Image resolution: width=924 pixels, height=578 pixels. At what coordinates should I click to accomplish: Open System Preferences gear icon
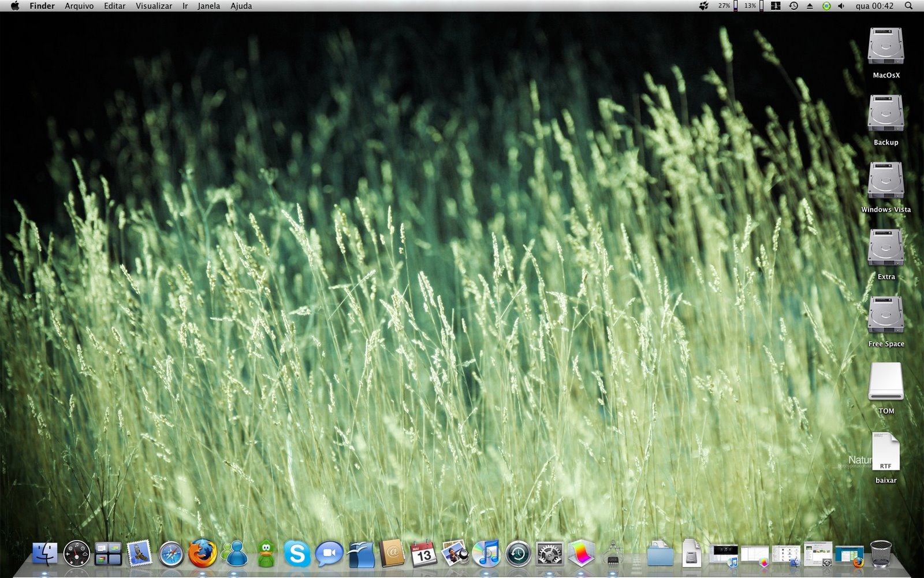(x=549, y=554)
